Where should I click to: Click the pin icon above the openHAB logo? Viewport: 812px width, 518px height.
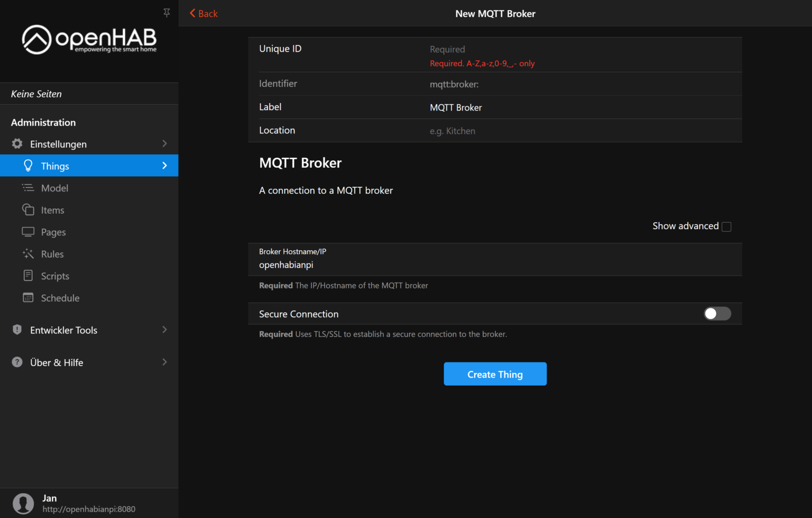click(166, 12)
